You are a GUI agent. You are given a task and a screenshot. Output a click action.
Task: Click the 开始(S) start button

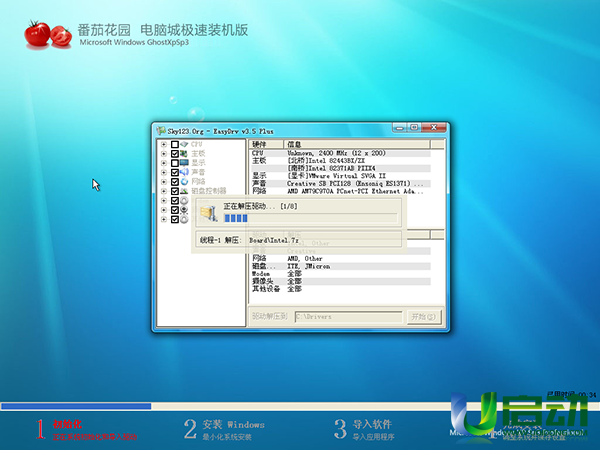[x=424, y=316]
